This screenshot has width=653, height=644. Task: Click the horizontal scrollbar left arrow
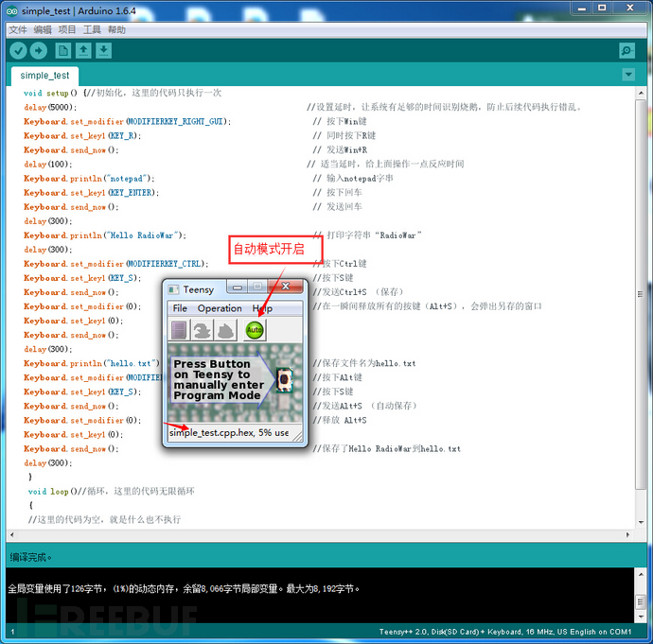coord(12,535)
